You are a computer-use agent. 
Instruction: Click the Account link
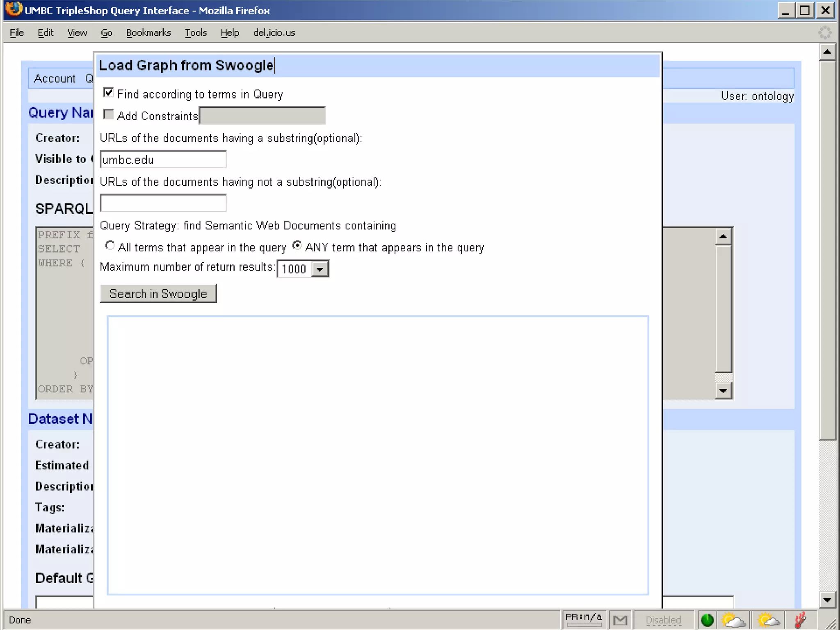55,78
